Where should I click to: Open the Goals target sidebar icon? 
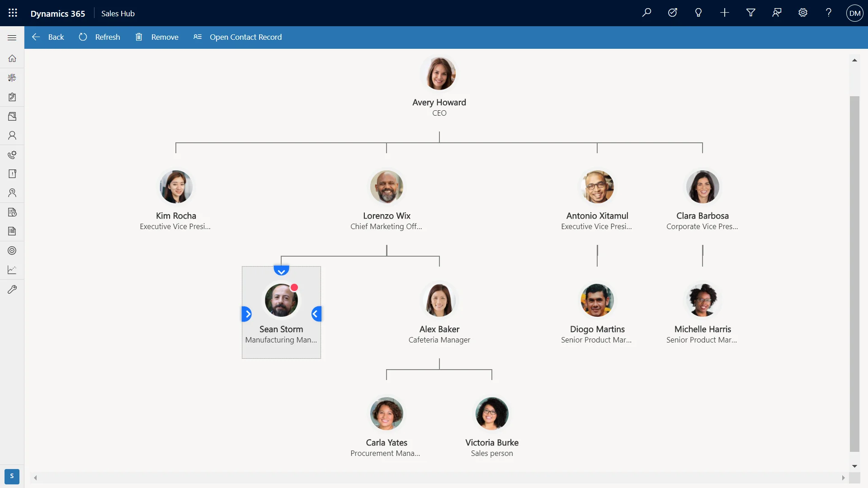pyautogui.click(x=12, y=250)
